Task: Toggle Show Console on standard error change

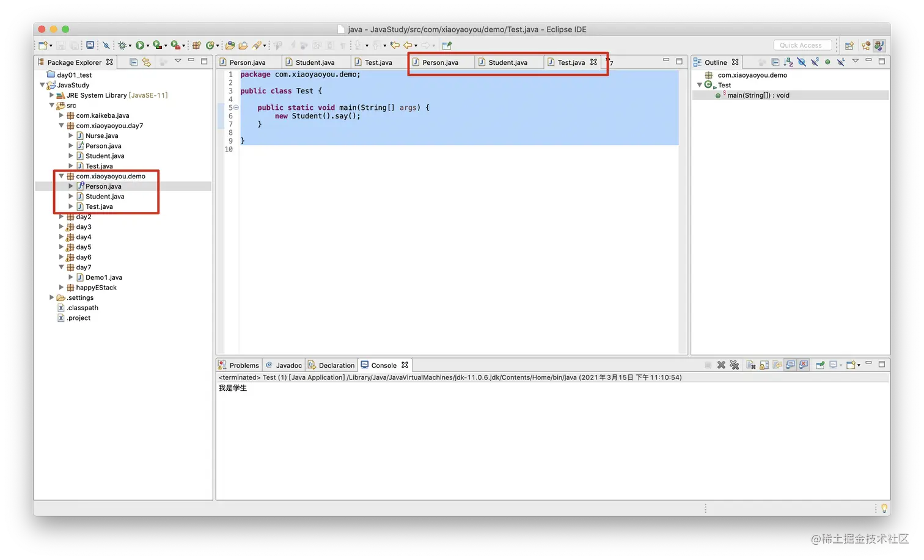Action: pos(804,365)
